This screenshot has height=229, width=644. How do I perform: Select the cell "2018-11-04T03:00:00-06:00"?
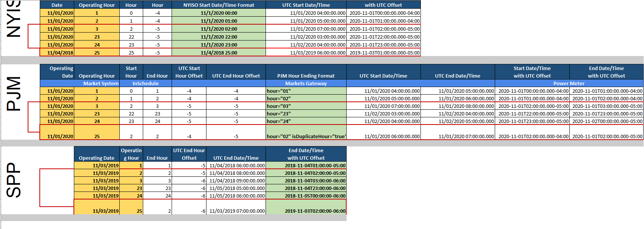pos(306,181)
